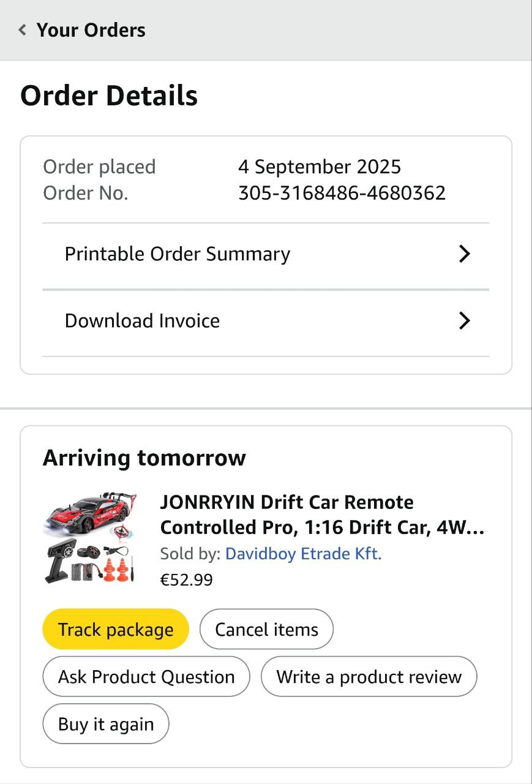Click the order number 305-3168486-4680362

[342, 194]
